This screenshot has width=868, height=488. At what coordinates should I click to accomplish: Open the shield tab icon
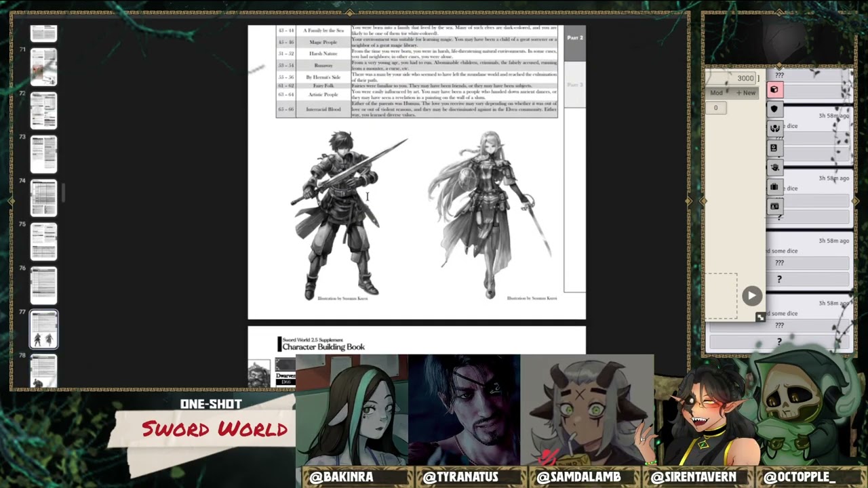coord(774,109)
